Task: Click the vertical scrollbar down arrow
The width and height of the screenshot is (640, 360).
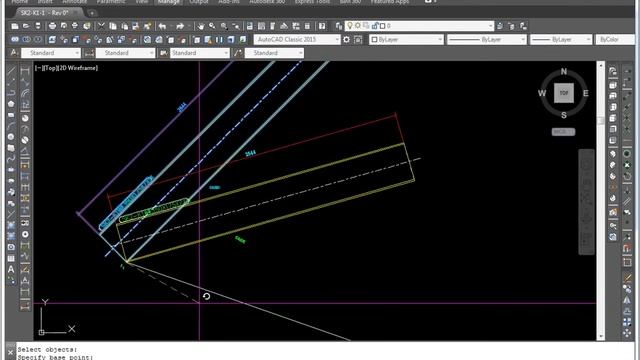Action: pyautogui.click(x=600, y=337)
